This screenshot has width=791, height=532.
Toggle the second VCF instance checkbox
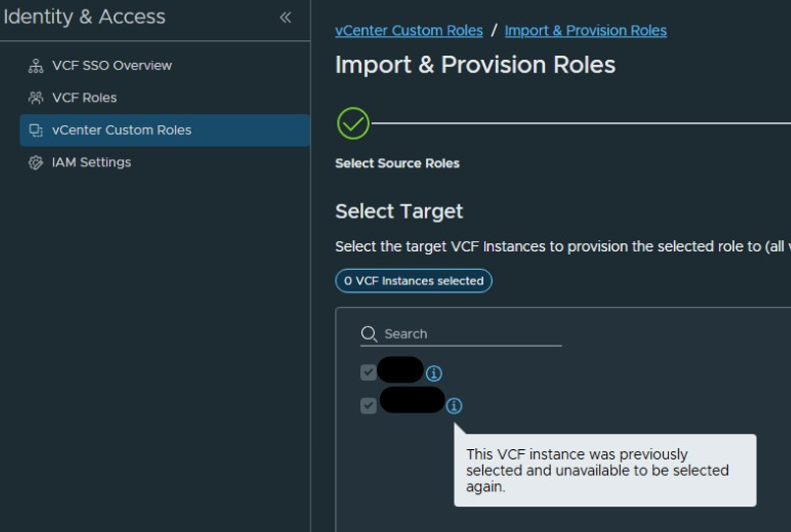pos(368,405)
